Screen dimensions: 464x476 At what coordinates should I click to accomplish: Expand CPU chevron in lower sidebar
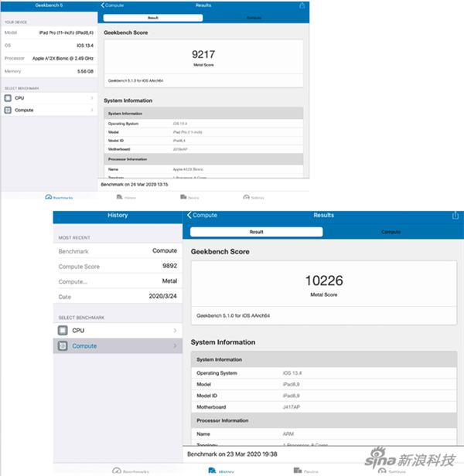tap(175, 330)
